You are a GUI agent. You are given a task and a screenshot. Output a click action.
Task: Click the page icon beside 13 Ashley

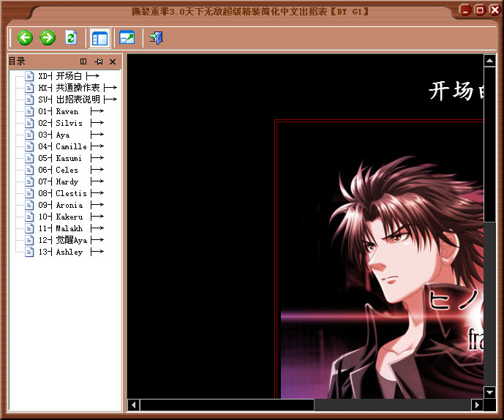tap(29, 252)
